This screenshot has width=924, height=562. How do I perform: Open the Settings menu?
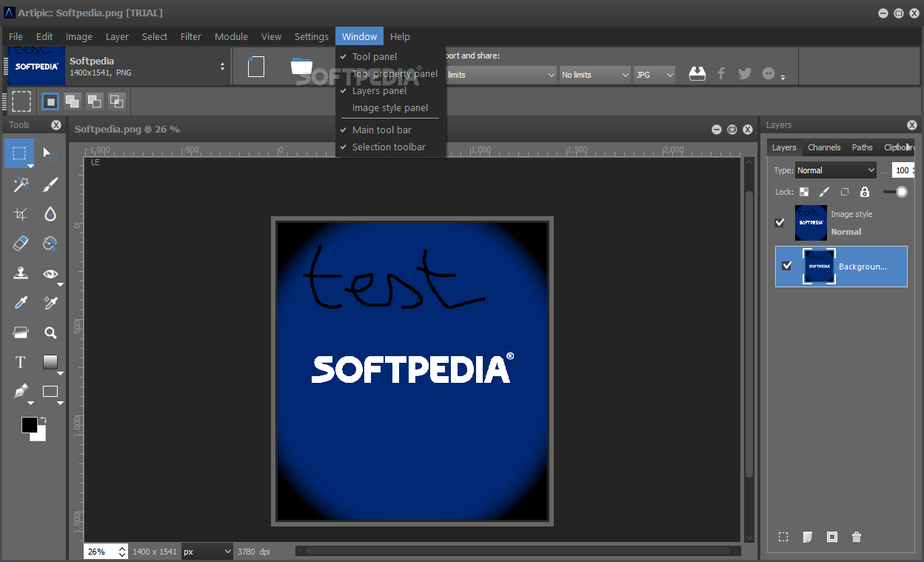coord(311,36)
